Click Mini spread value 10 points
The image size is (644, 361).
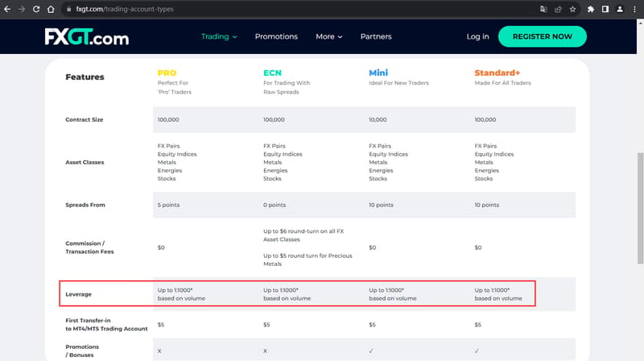(x=381, y=205)
